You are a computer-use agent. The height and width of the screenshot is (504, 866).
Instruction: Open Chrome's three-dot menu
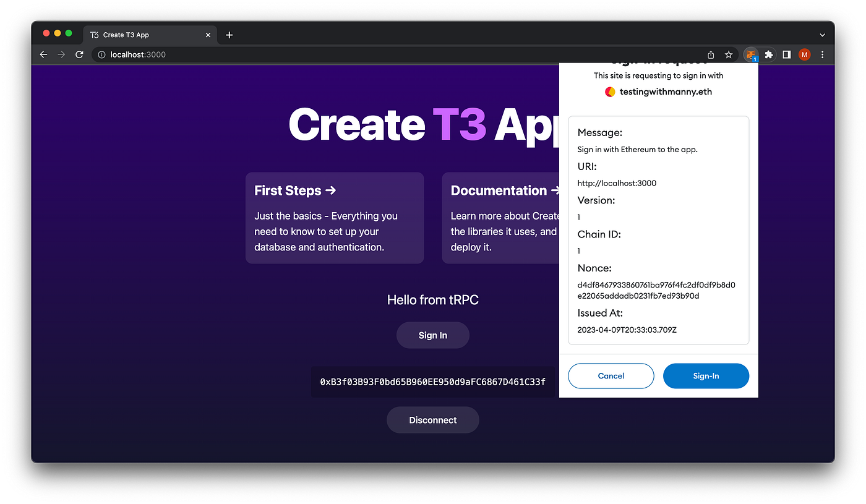[x=823, y=54]
